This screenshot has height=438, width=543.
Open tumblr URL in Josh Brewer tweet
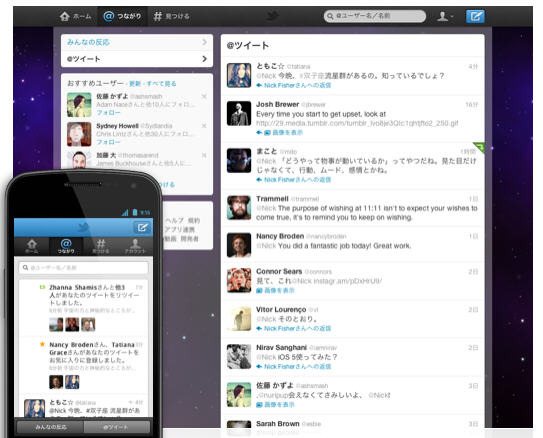click(x=357, y=123)
